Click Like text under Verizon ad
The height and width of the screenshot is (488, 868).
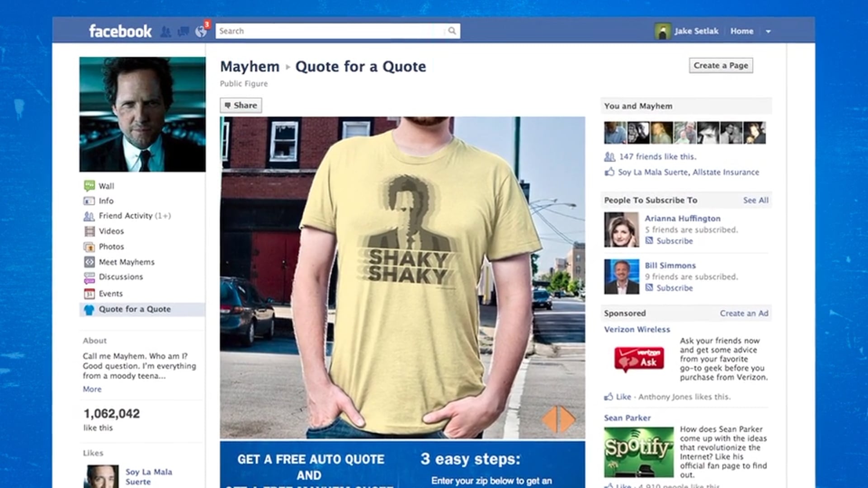pos(623,397)
